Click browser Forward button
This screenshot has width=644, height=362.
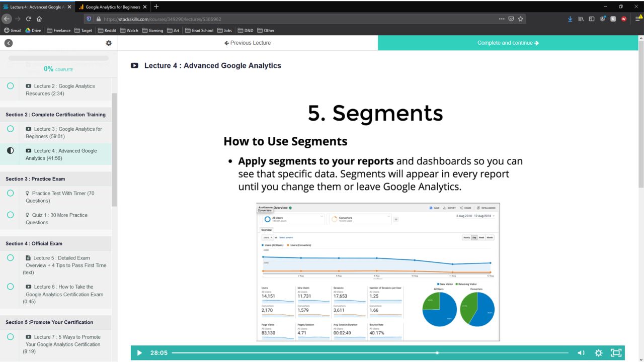(x=18, y=19)
